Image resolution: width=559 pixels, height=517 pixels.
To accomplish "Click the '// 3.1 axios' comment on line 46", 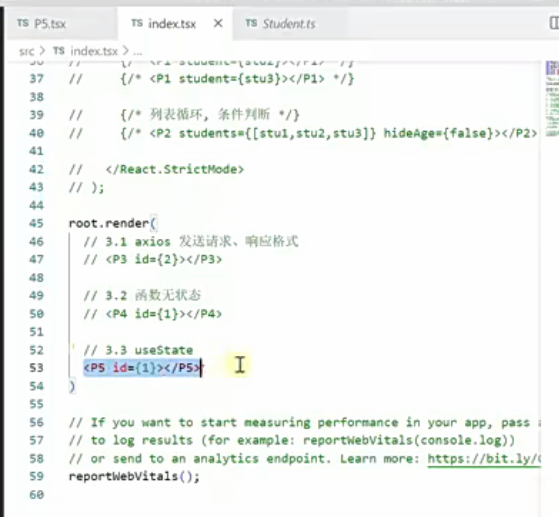I will [x=127, y=241].
